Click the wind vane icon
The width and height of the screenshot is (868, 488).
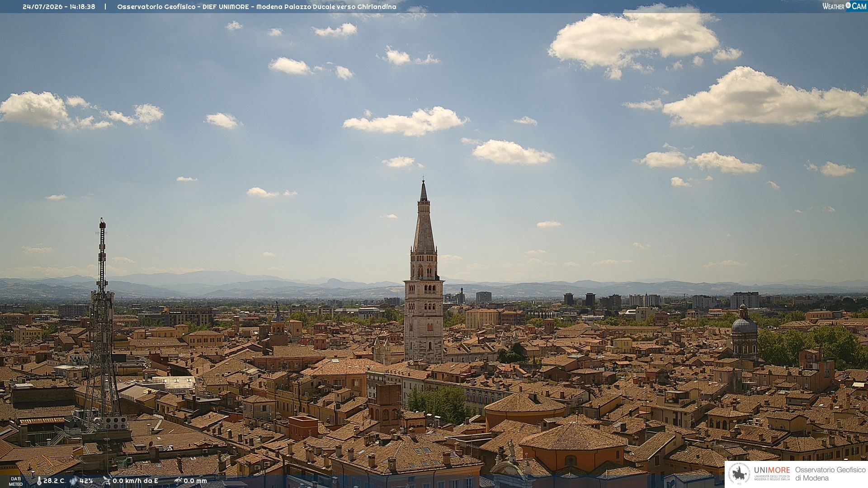pos(107,481)
